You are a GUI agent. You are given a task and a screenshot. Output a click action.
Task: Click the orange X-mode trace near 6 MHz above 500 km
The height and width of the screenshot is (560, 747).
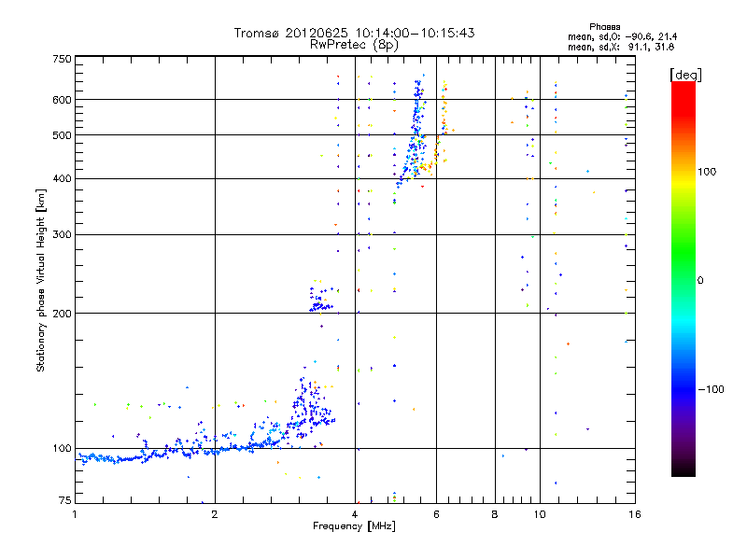pyautogui.click(x=444, y=107)
